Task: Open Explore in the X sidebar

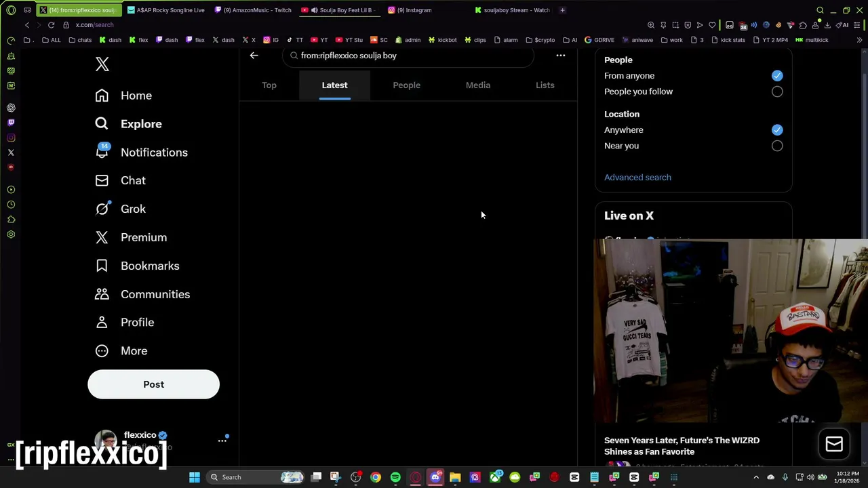Action: coord(128,124)
